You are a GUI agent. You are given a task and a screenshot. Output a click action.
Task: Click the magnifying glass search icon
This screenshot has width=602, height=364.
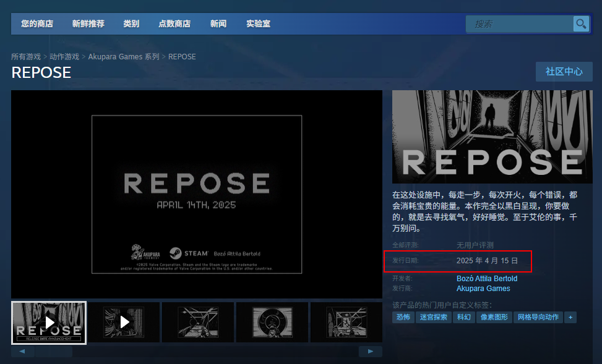point(580,23)
